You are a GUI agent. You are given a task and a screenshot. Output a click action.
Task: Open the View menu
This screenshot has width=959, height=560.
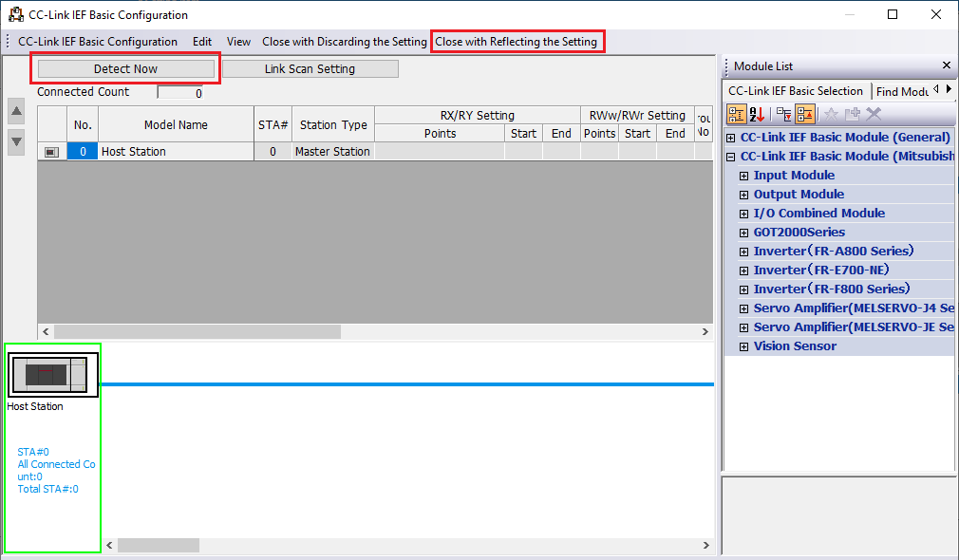238,42
